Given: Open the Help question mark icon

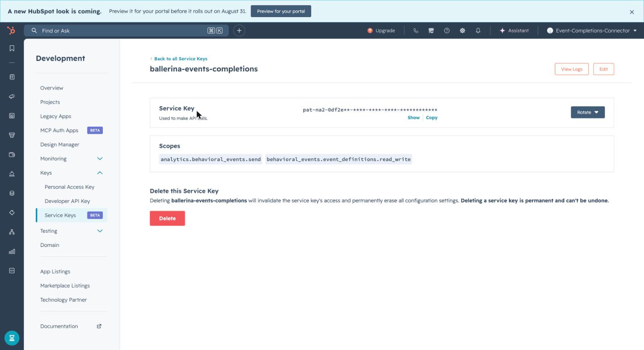Looking at the screenshot, I should coord(447,30).
